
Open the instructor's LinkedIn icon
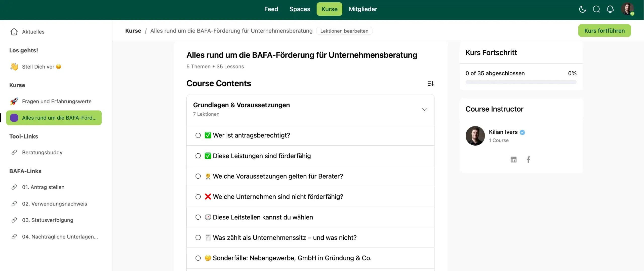coord(513,160)
